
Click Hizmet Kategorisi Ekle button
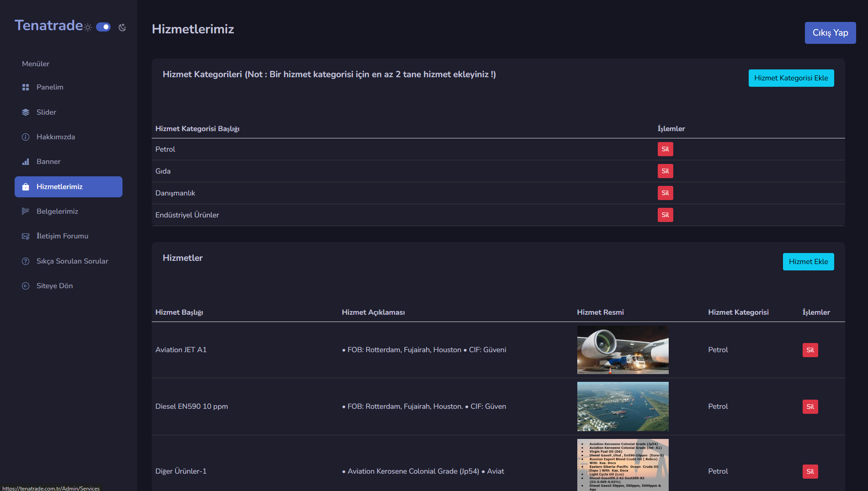pos(791,78)
